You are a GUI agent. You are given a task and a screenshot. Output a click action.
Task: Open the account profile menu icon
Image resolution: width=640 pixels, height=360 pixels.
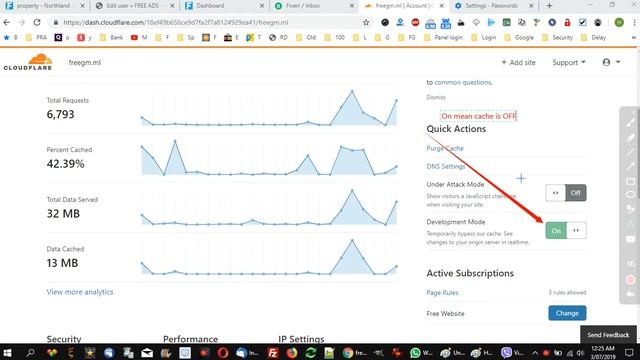(x=606, y=62)
